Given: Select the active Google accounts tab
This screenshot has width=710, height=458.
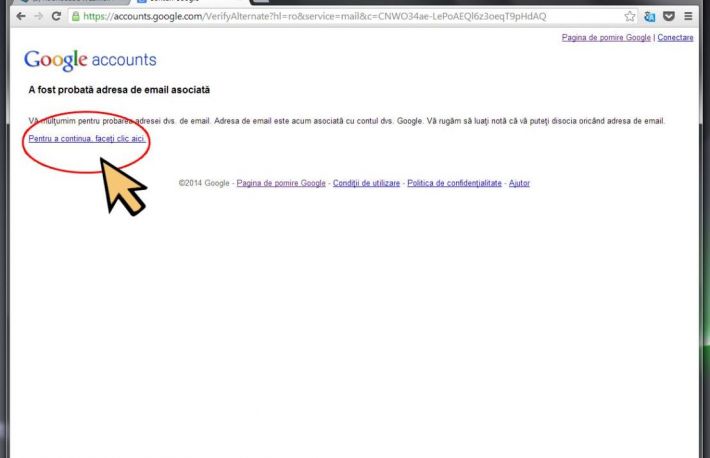Looking at the screenshot, I should 185,2.
